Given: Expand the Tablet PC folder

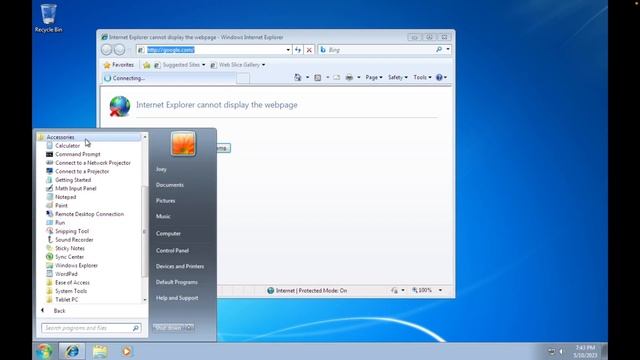Looking at the screenshot, I should 67,300.
